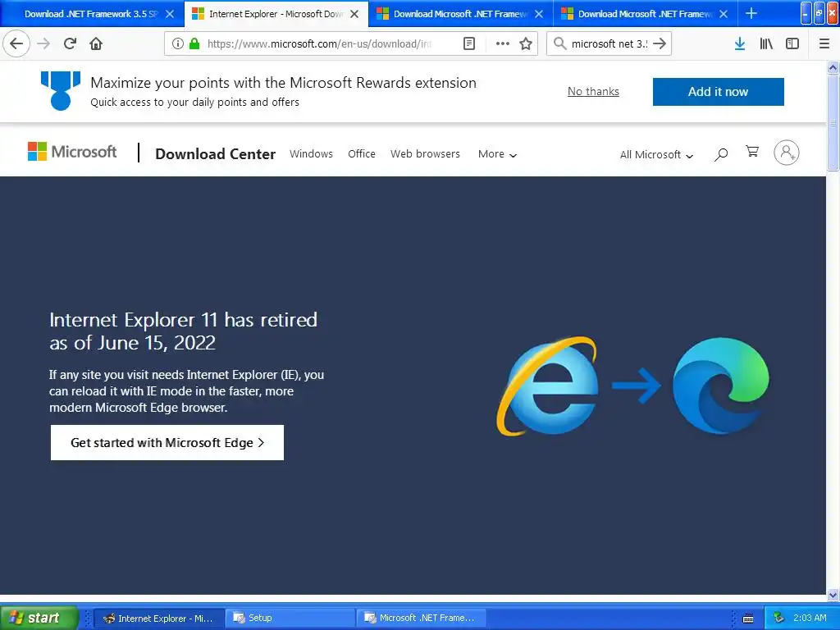
Task: Switch to Internet Explorer - Mi... taskbar window
Action: pos(157,619)
